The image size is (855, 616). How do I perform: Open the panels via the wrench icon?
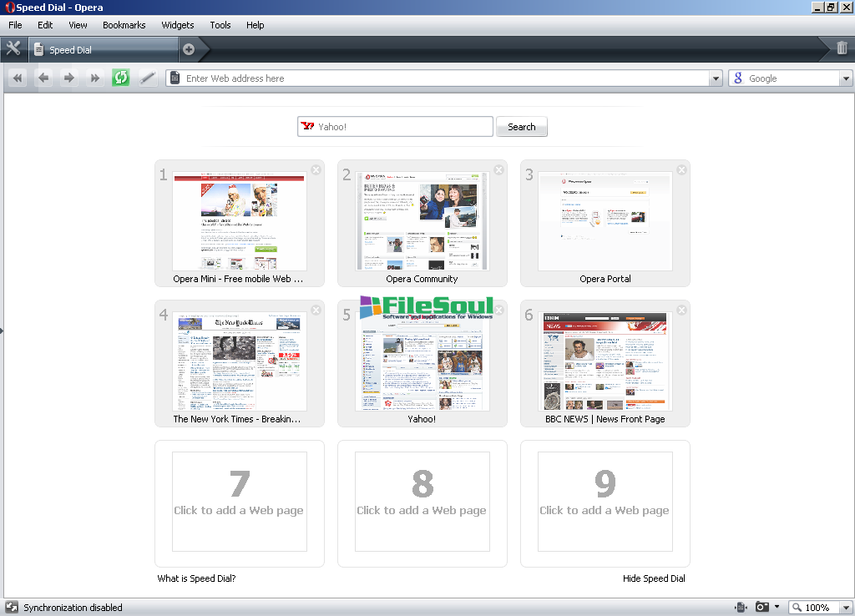(x=13, y=48)
